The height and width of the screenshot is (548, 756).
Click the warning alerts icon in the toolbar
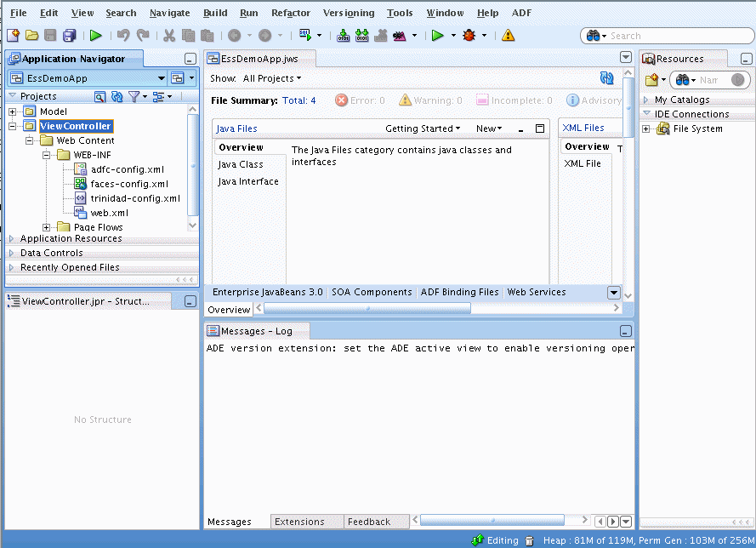pos(508,35)
